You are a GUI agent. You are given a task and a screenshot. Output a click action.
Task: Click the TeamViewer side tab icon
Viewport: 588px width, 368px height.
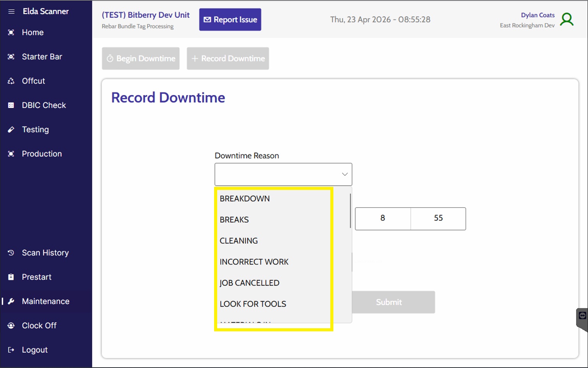point(582,316)
